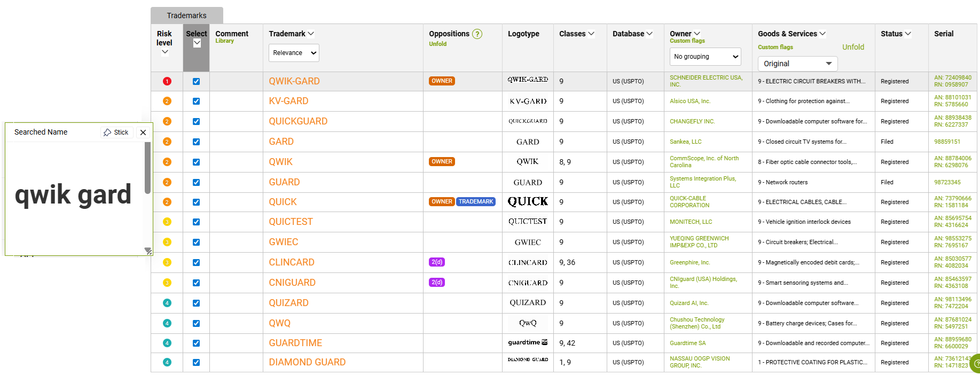The width and height of the screenshot is (980, 375).
Task: Click the Stick button
Action: (116, 132)
